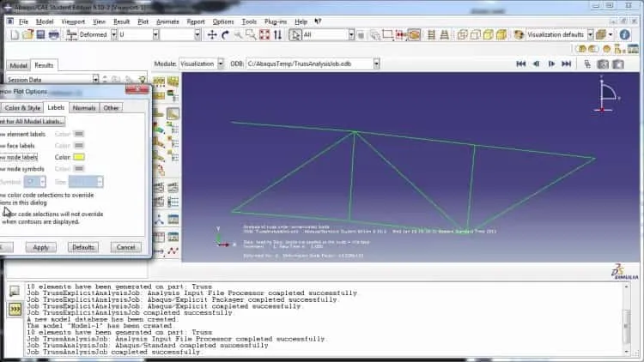Click the lightbulb icon in model tree
The height and width of the screenshot is (362, 644).
(x=142, y=79)
